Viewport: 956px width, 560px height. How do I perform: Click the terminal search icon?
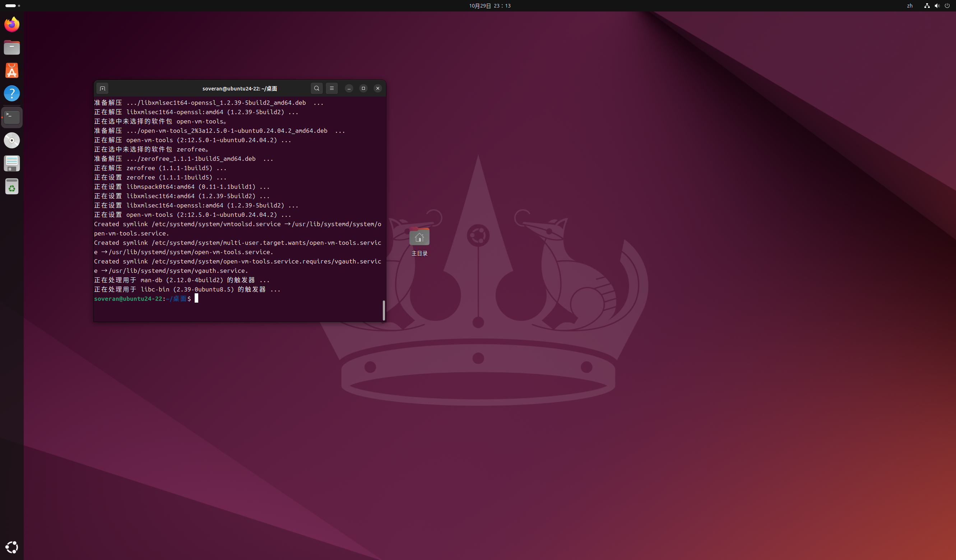coord(316,88)
